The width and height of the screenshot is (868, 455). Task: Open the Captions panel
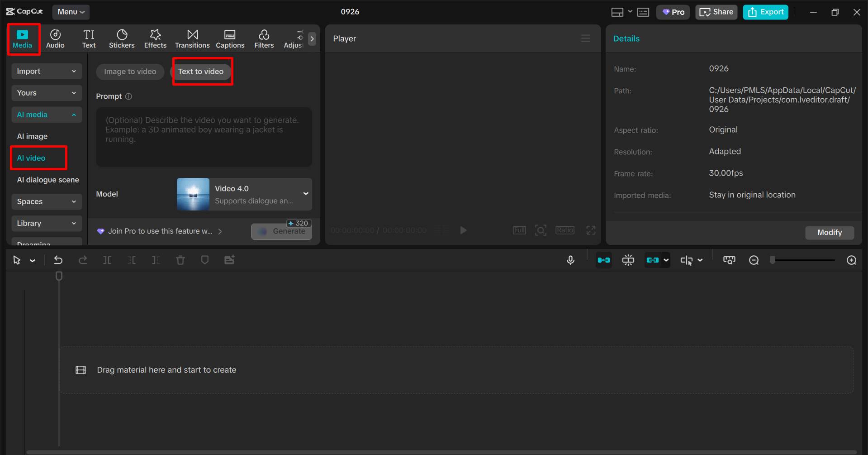230,38
